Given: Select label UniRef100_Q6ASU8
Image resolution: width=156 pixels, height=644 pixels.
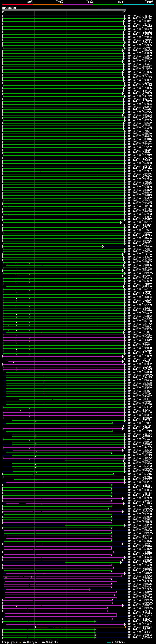Looking at the screenshot, I should point(140,383).
